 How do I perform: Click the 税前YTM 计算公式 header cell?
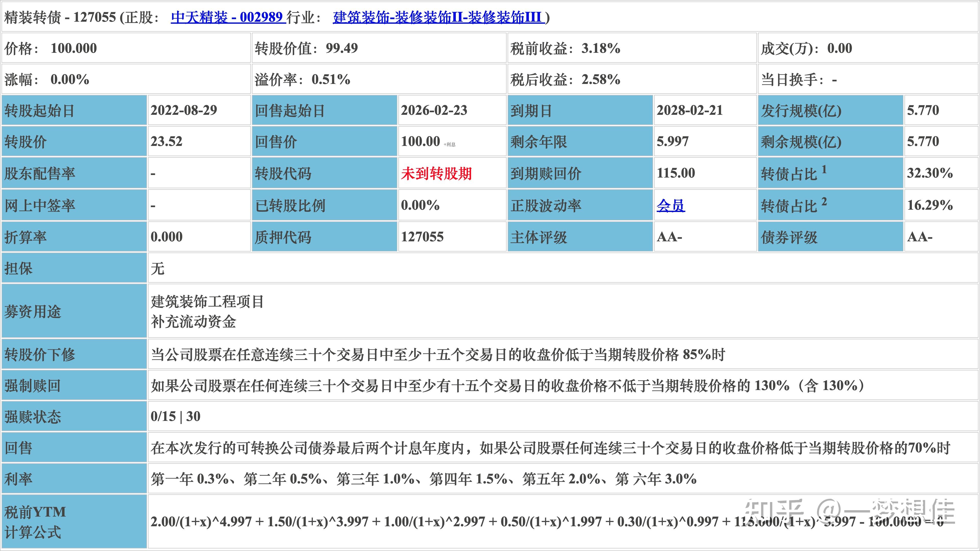click(74, 521)
